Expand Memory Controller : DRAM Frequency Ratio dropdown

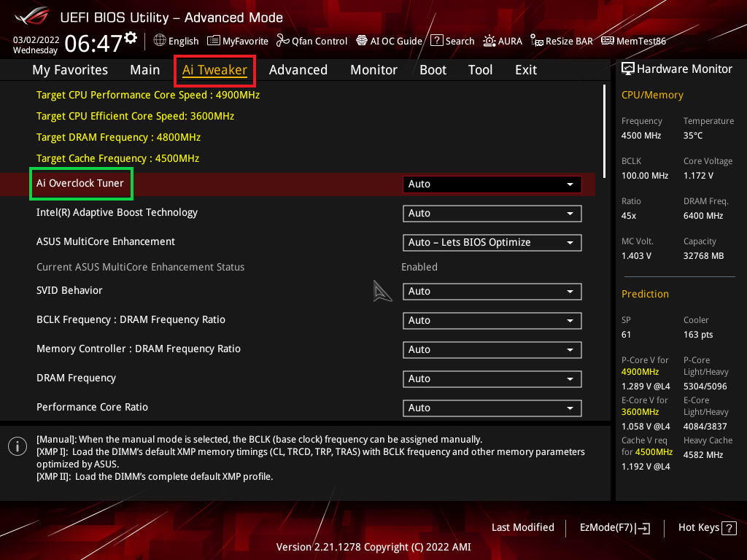point(492,349)
